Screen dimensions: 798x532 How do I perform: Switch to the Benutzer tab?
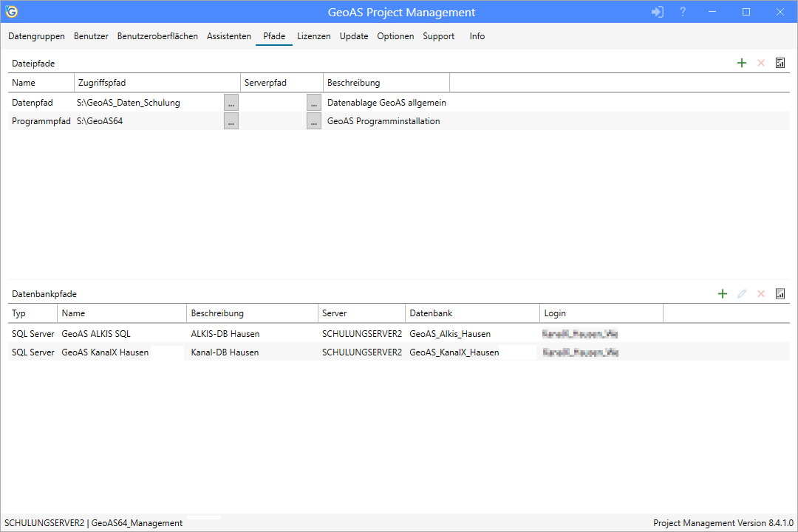coord(91,36)
